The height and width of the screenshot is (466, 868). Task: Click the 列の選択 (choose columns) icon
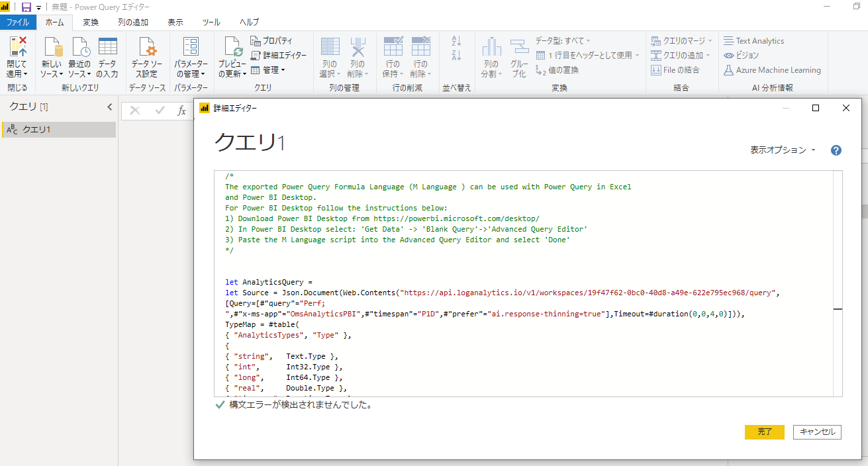click(329, 56)
